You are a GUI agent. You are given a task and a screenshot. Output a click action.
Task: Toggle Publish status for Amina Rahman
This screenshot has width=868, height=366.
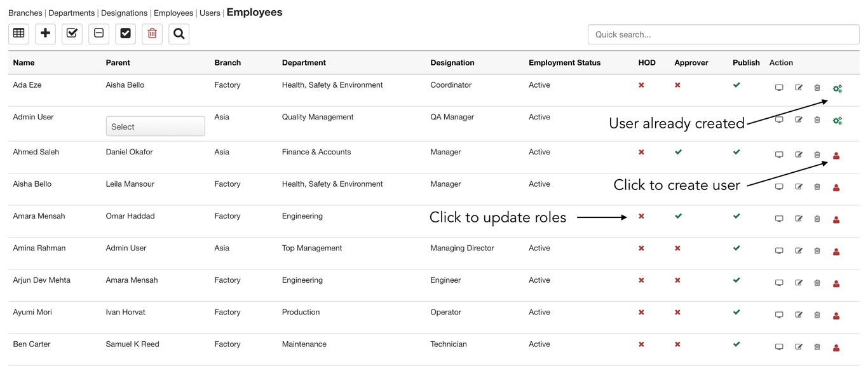click(736, 248)
